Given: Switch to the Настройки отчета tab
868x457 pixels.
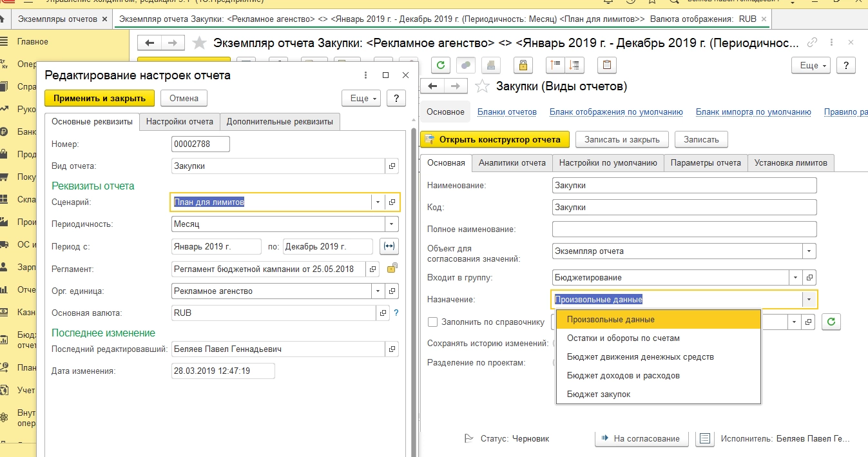Looking at the screenshot, I should point(179,121).
